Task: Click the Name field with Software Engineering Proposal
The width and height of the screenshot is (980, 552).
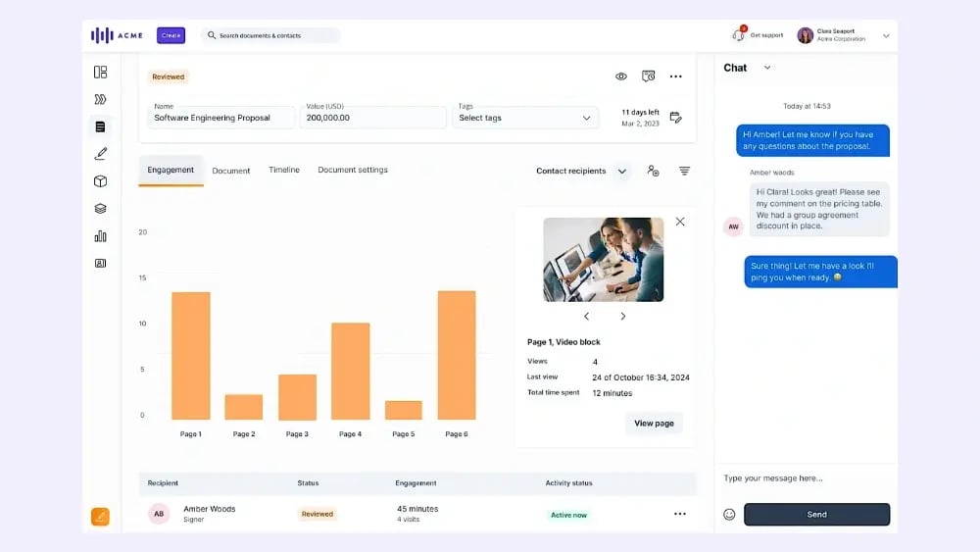Action: click(220, 118)
